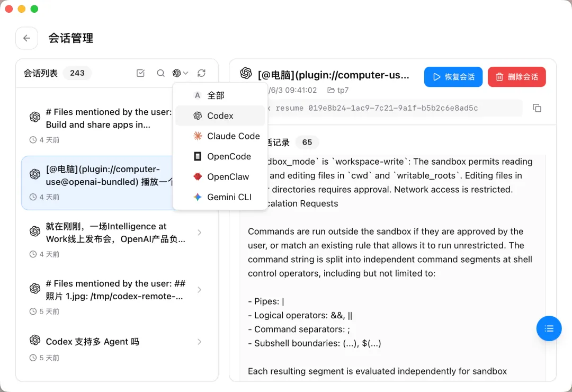572x392 pixels.
Task: Click Codex logo in session detail header
Action: [x=246, y=73]
